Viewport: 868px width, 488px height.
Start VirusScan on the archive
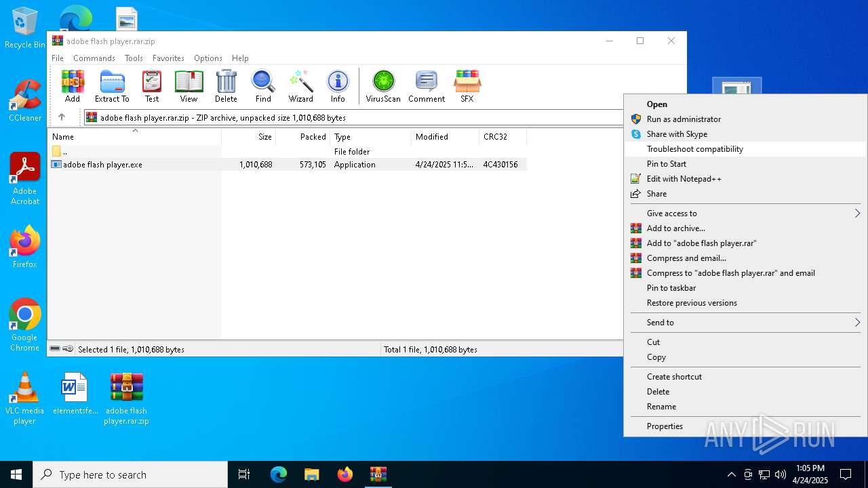click(383, 87)
